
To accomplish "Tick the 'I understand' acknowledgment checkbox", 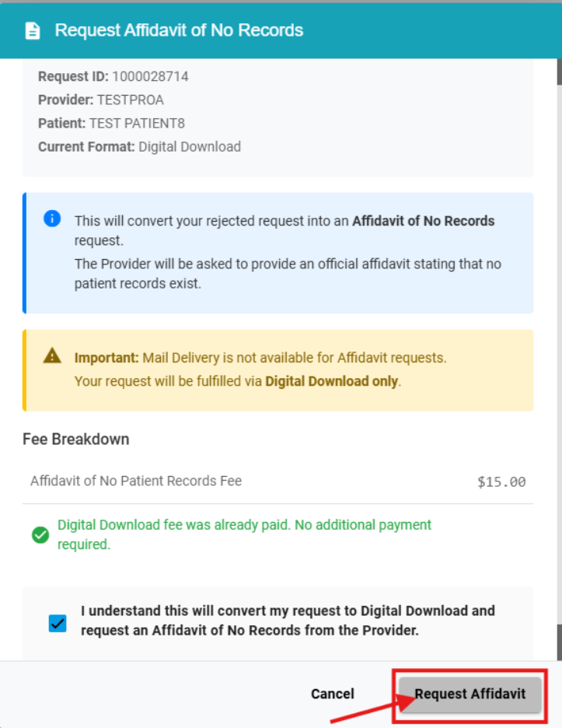I will [58, 623].
